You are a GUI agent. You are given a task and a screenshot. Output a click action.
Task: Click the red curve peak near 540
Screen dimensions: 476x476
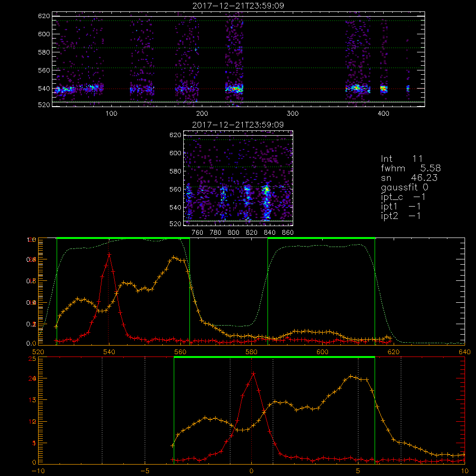109,254
